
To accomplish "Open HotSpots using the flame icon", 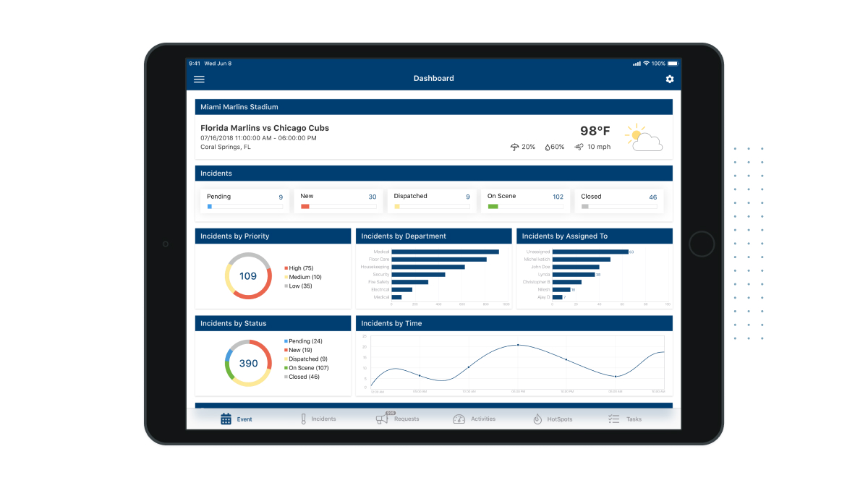I will [x=537, y=418].
